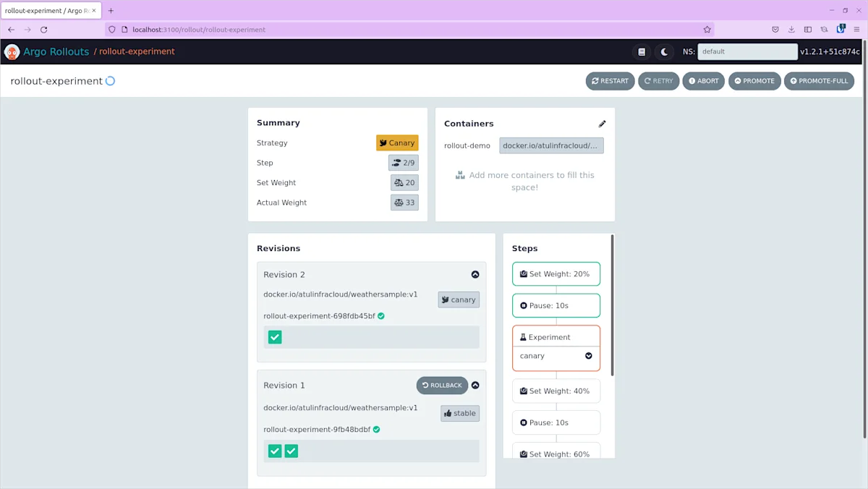Click the Steps panel scrollbar

pyautogui.click(x=613, y=305)
